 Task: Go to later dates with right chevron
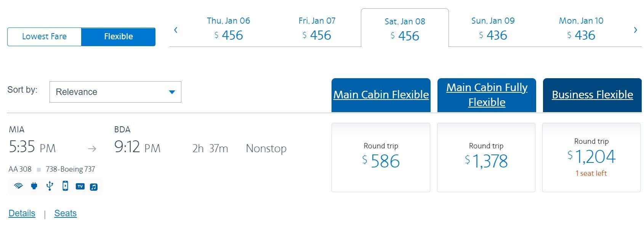(635, 30)
